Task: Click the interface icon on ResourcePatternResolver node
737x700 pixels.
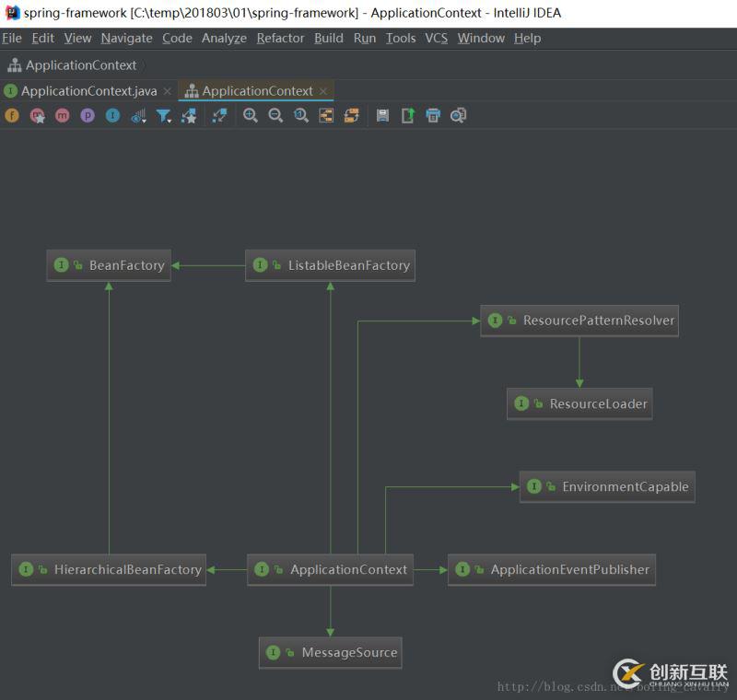Action: [496, 321]
